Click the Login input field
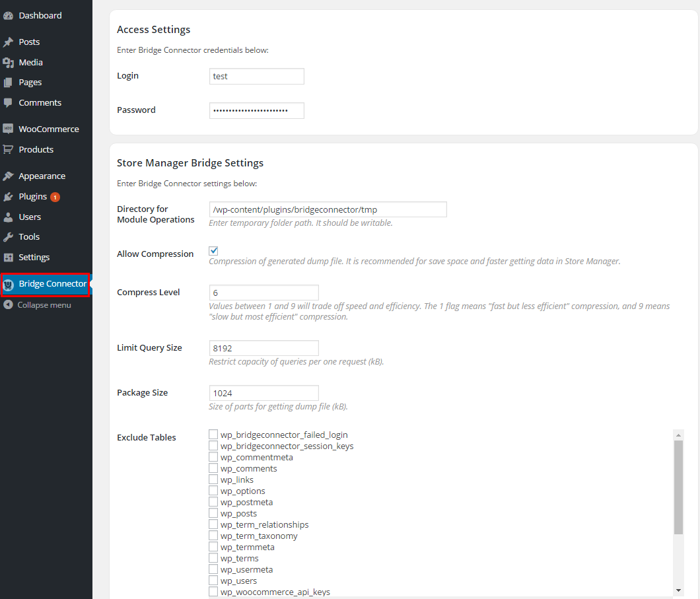 [x=257, y=77]
